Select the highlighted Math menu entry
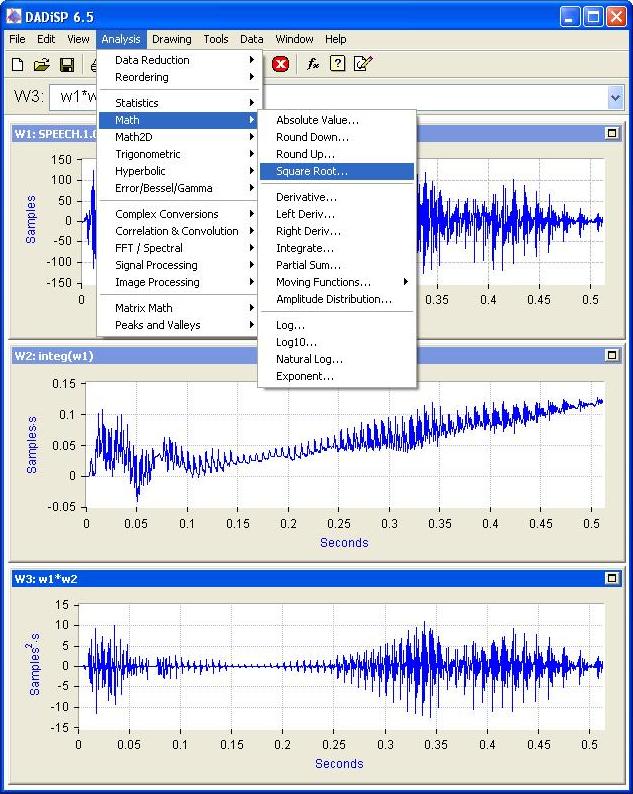633x794 pixels. coord(178,120)
